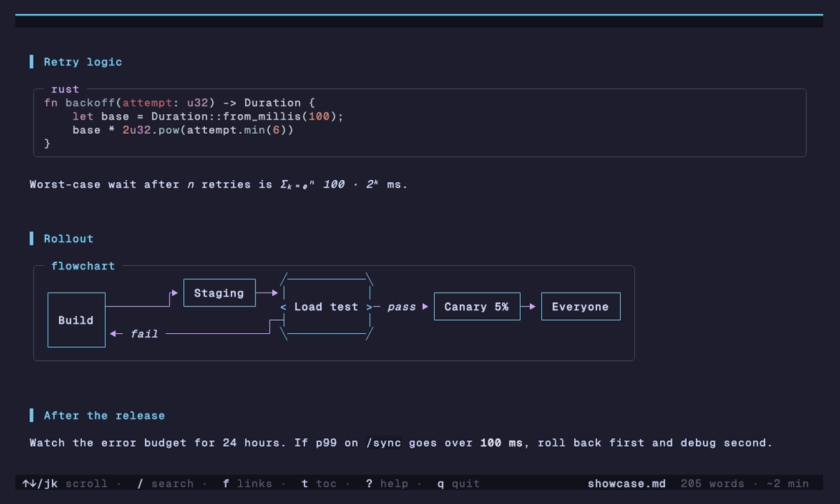Viewport: 840px width, 504px height.
Task: Click the "Retry logic" section heading
Action: [x=83, y=62]
